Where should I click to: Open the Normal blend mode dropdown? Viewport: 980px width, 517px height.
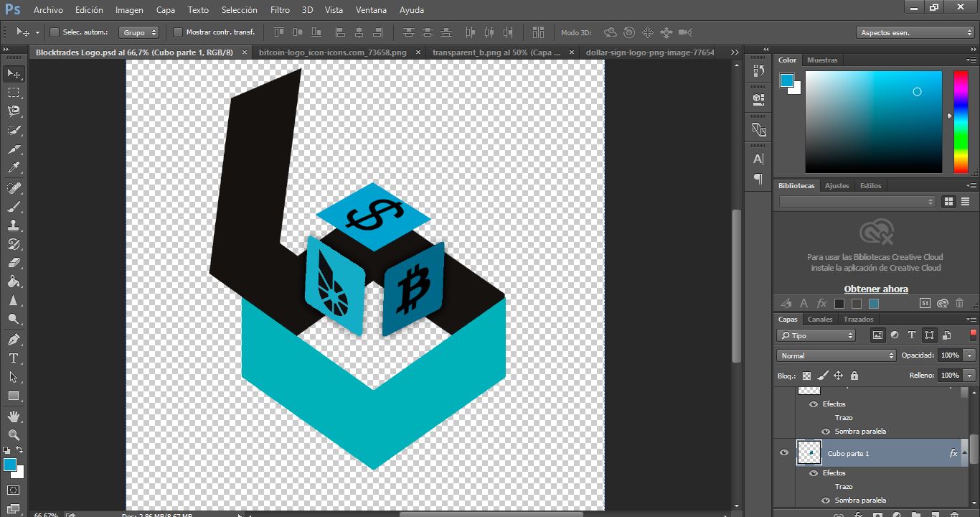point(837,355)
